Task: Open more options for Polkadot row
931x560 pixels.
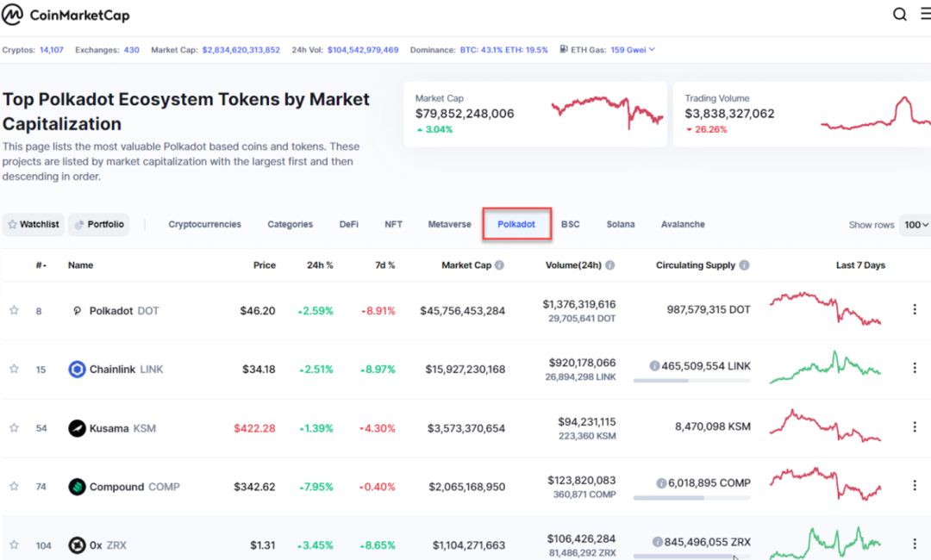Action: click(915, 309)
